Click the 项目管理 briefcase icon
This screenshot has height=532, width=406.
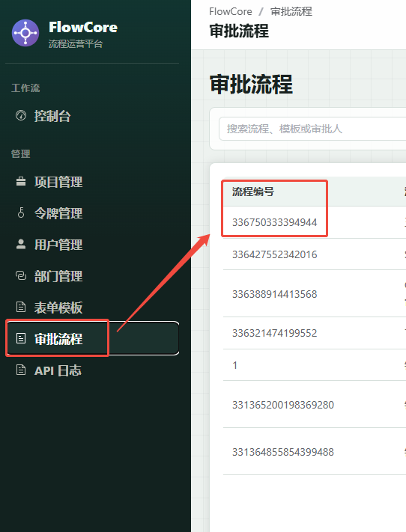tap(21, 182)
